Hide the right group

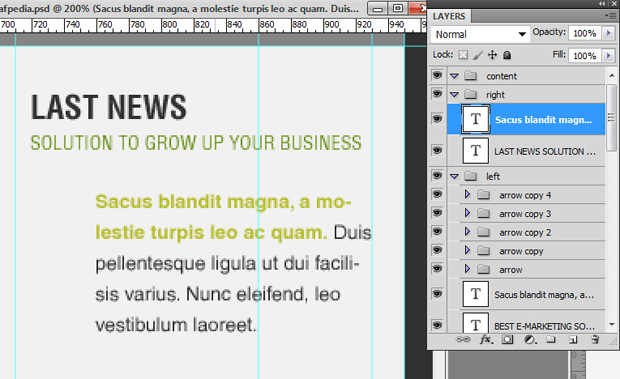point(437,94)
